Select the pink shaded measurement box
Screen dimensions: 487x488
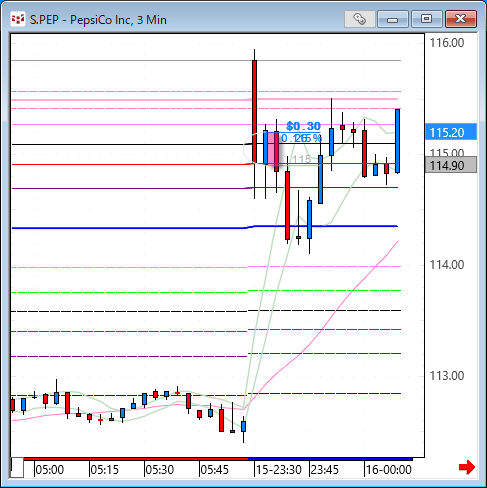pos(273,148)
